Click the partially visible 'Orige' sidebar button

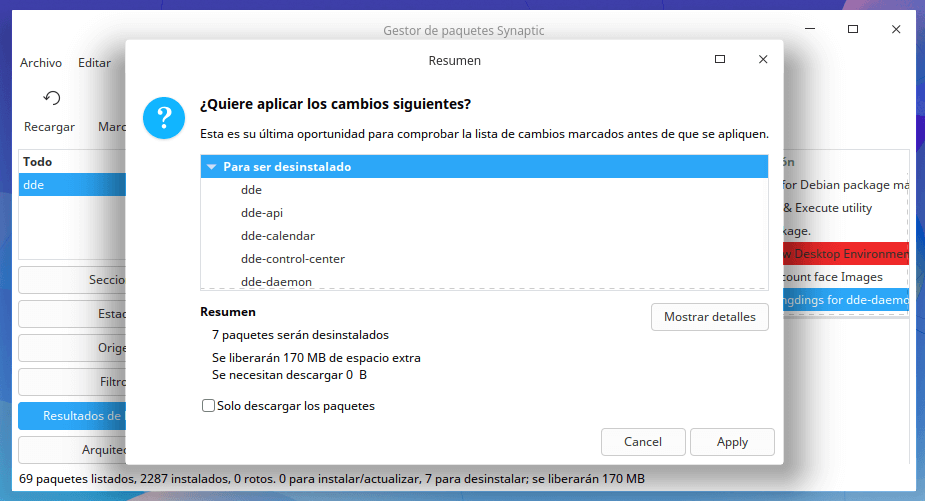[72, 348]
